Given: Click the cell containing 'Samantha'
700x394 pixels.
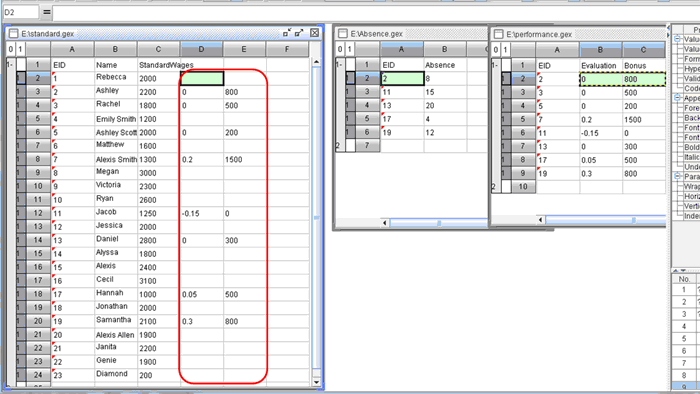Looking at the screenshot, I should point(116,321).
